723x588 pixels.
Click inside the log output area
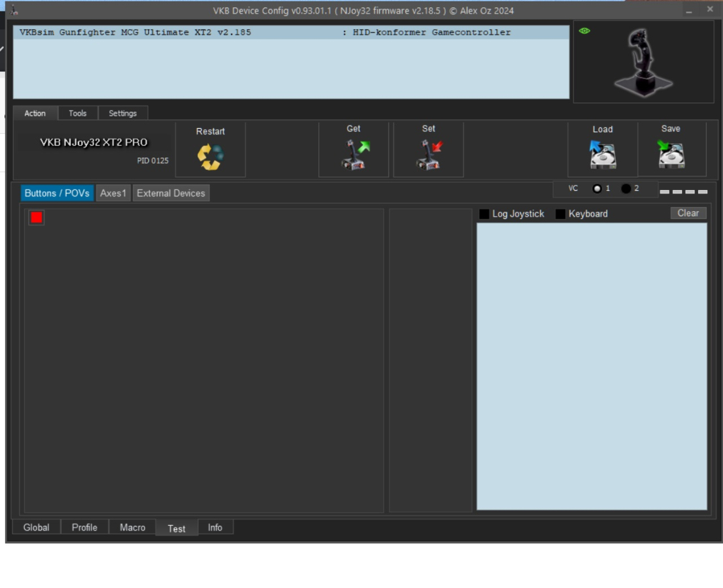(592, 367)
